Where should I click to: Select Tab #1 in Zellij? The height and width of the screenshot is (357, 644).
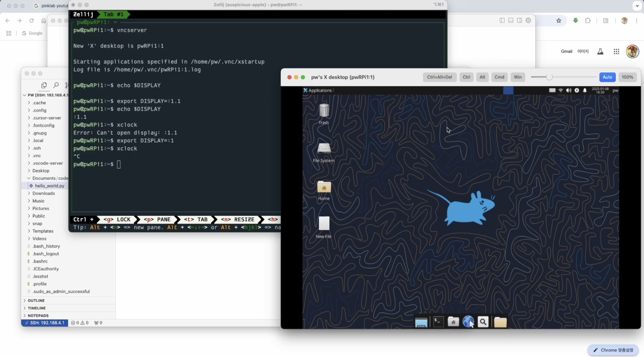[x=113, y=14]
